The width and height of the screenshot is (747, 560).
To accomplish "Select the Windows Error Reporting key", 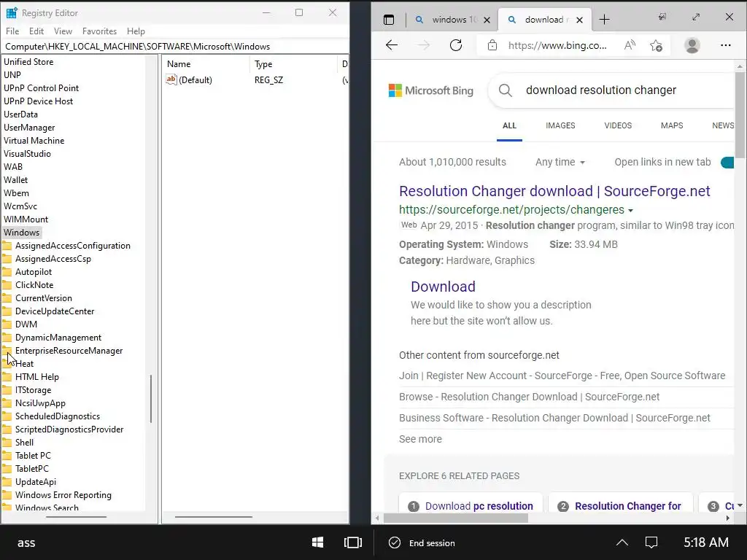I will (63, 495).
